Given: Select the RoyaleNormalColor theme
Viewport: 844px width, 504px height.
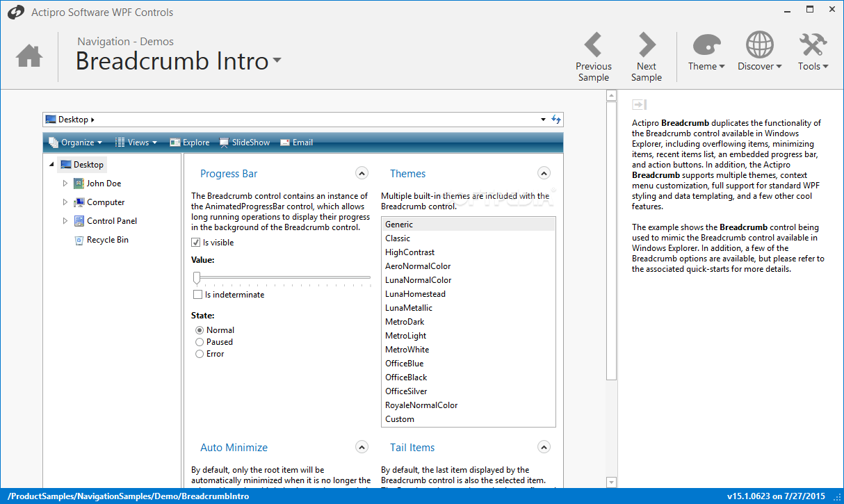Looking at the screenshot, I should click(x=469, y=405).
